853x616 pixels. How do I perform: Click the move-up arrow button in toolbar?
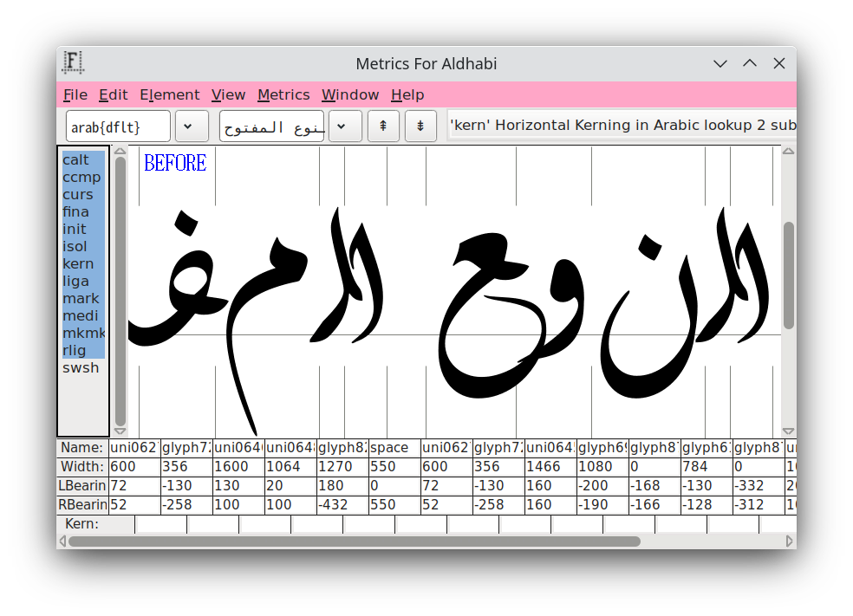[x=383, y=126]
